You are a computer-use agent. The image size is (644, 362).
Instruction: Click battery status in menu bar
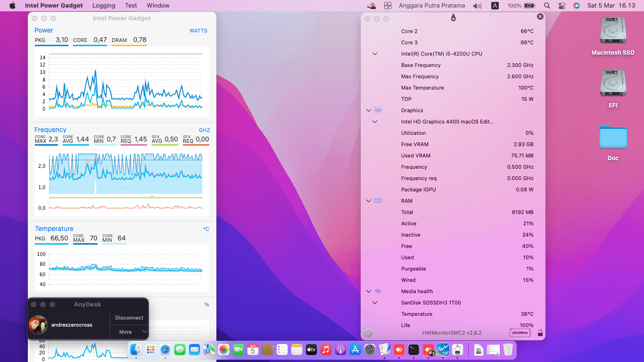(x=521, y=6)
